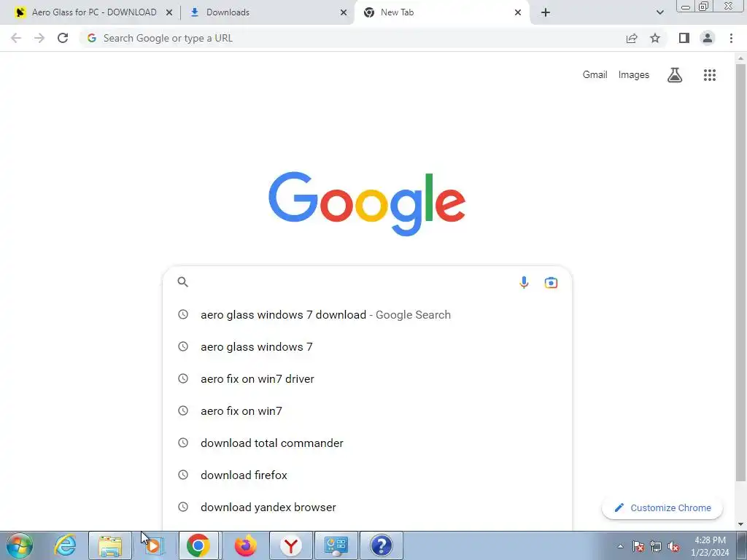Click the page's vertical scrollbar

pos(740,271)
